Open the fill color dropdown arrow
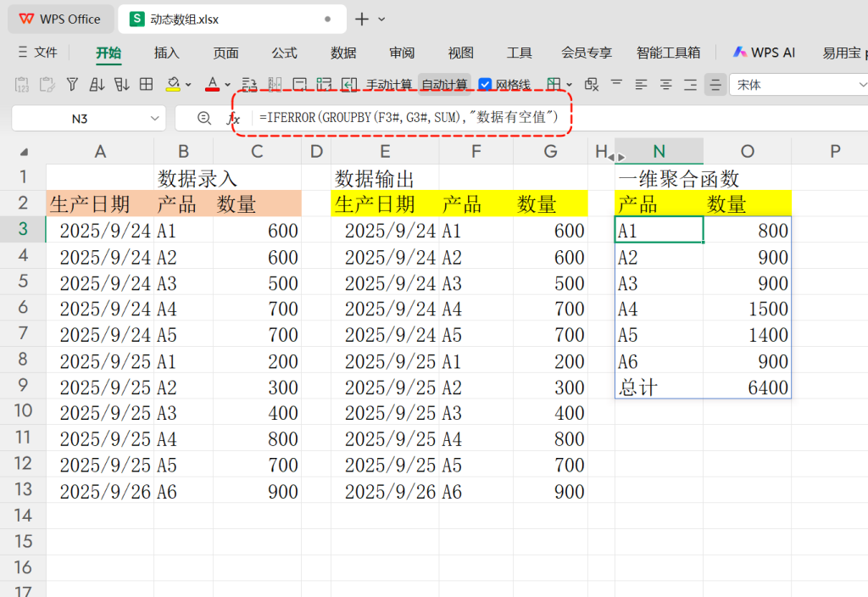The height and width of the screenshot is (597, 868). (x=188, y=85)
